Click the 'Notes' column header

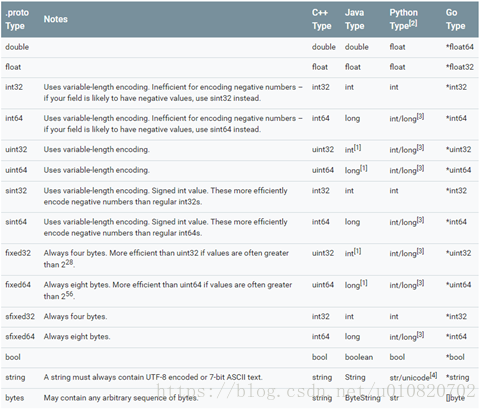55,19
